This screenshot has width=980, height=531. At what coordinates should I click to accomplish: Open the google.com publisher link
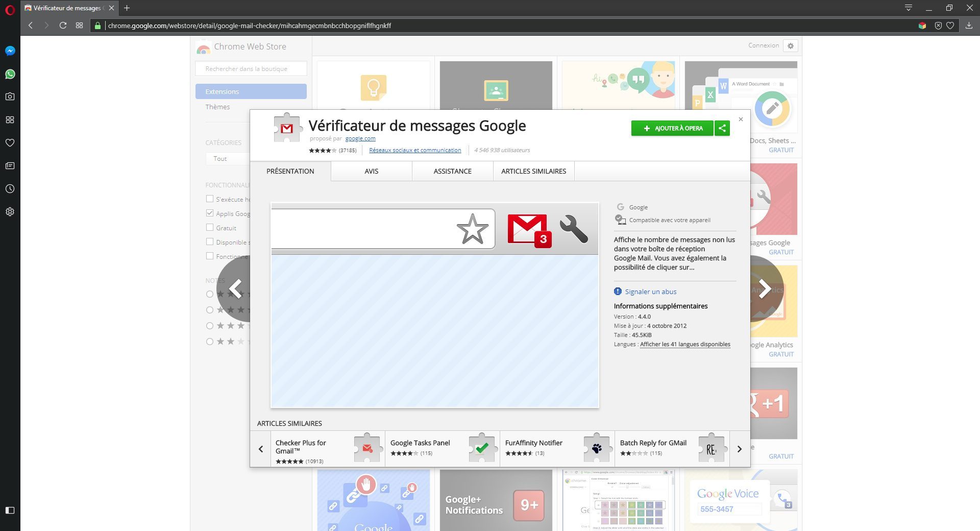360,138
